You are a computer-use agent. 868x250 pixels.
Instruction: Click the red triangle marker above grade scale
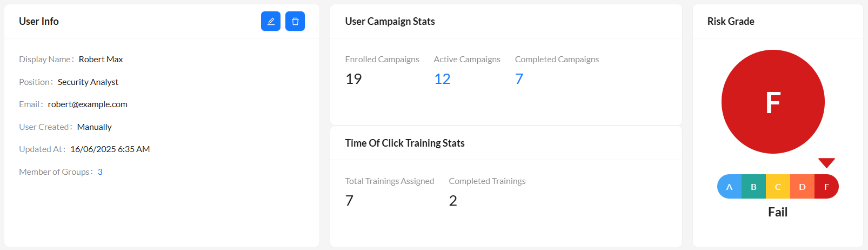tap(826, 162)
